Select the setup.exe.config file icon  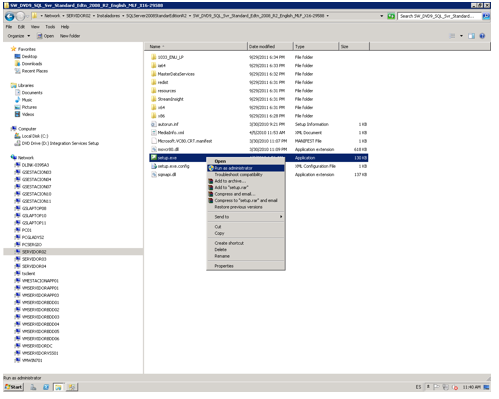(154, 166)
